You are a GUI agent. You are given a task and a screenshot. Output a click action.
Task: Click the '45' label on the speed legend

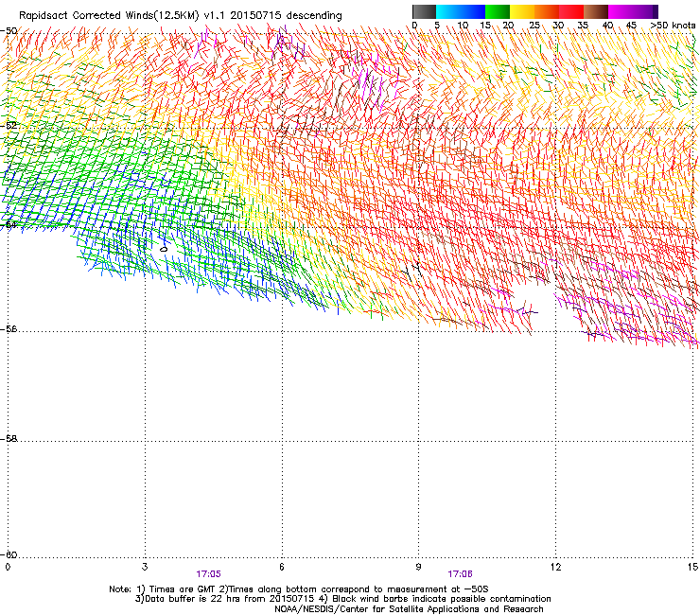click(631, 26)
